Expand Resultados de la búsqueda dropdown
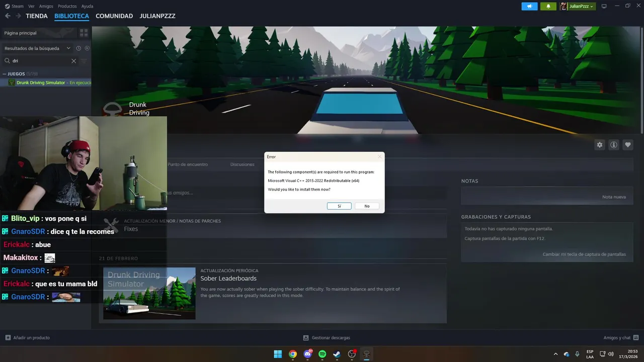 pos(37,48)
